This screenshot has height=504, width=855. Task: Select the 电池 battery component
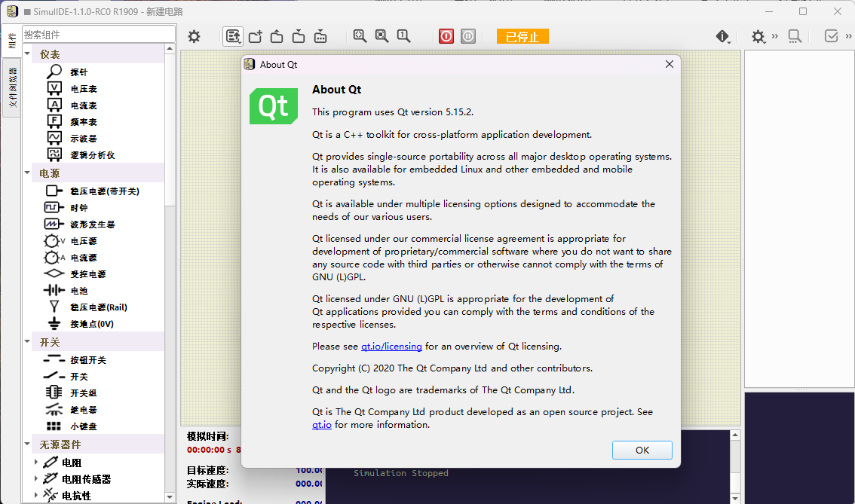tap(78, 291)
